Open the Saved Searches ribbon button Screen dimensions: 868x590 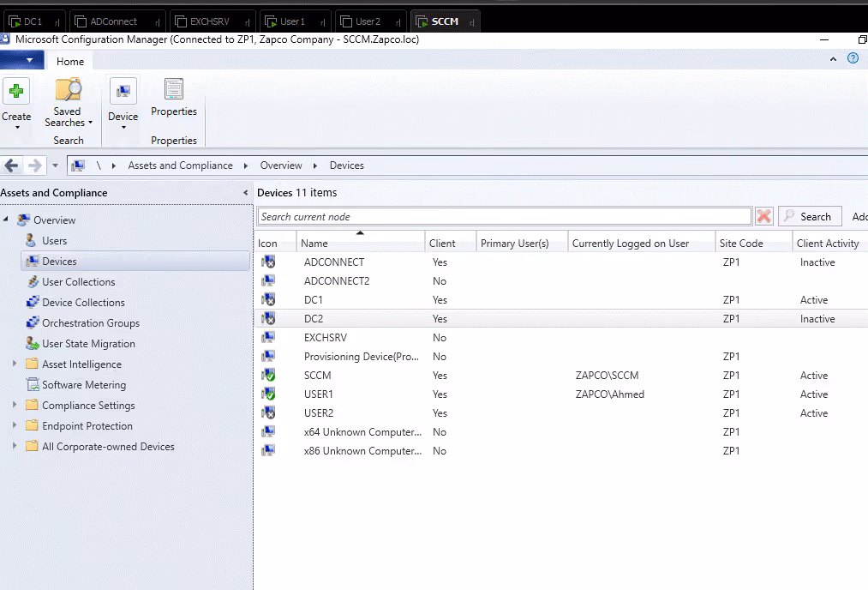pyautogui.click(x=68, y=102)
